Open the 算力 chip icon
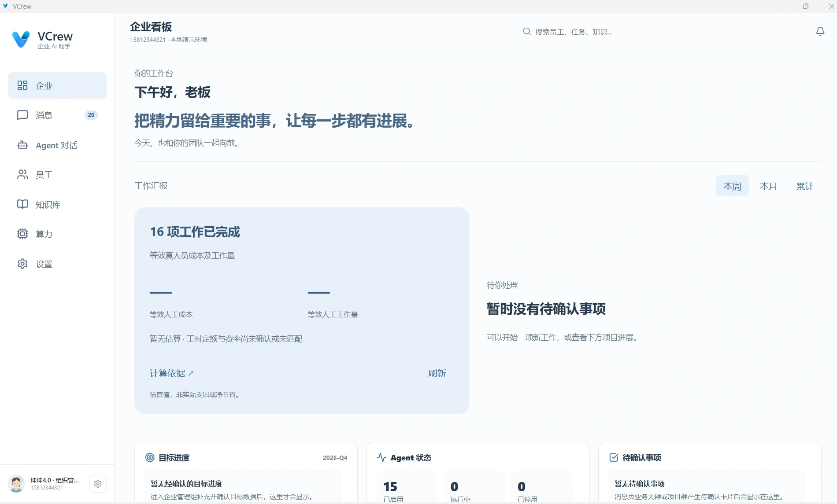Image resolution: width=837 pixels, height=504 pixels. coord(22,234)
